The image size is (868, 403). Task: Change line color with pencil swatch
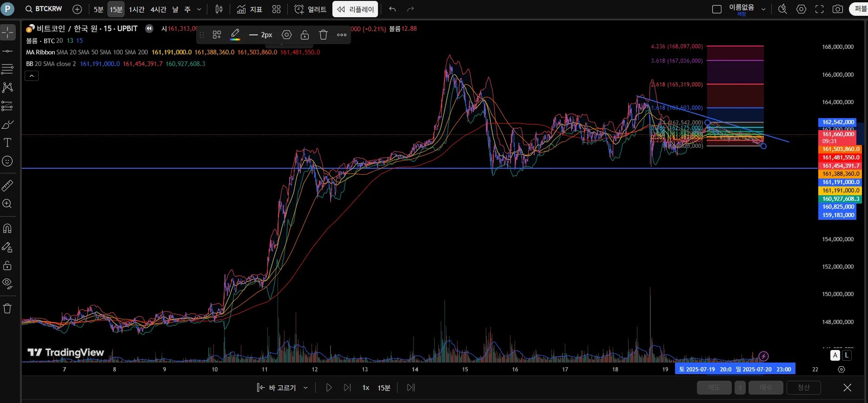235,35
